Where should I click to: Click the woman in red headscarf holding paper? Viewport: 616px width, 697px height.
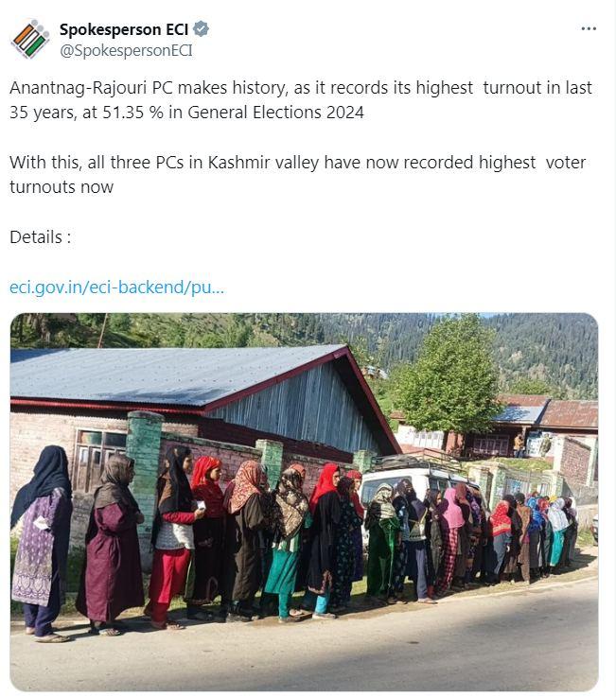207,533
